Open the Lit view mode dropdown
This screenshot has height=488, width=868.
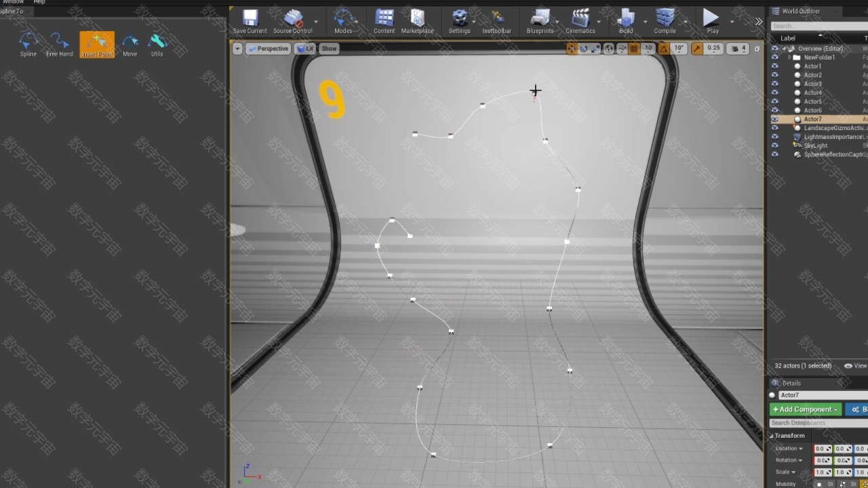coord(306,49)
